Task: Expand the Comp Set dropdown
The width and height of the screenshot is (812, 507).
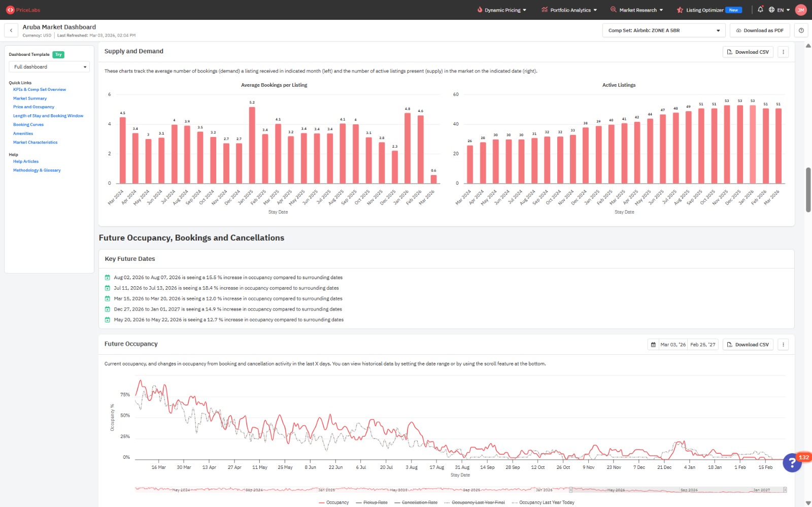Action: [664, 30]
